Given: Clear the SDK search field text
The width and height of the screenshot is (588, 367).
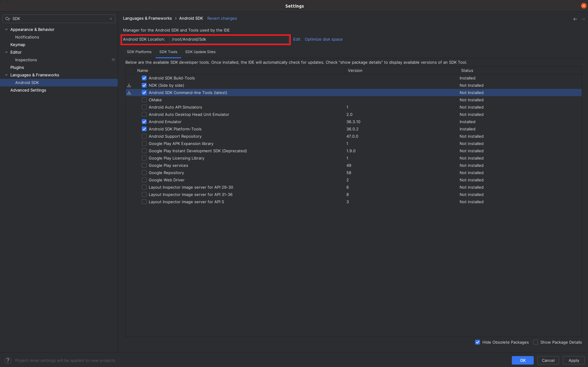Looking at the screenshot, I should [111, 19].
